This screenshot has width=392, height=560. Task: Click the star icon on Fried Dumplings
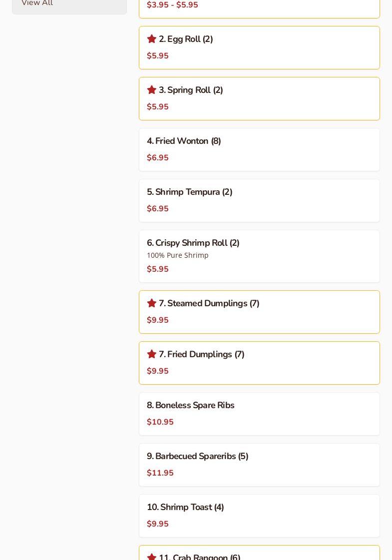152,354
